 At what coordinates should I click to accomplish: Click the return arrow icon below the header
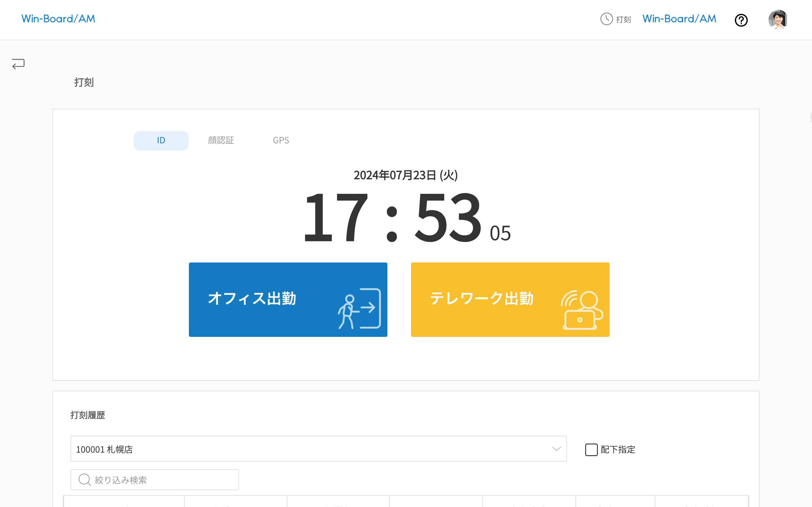coord(17,64)
